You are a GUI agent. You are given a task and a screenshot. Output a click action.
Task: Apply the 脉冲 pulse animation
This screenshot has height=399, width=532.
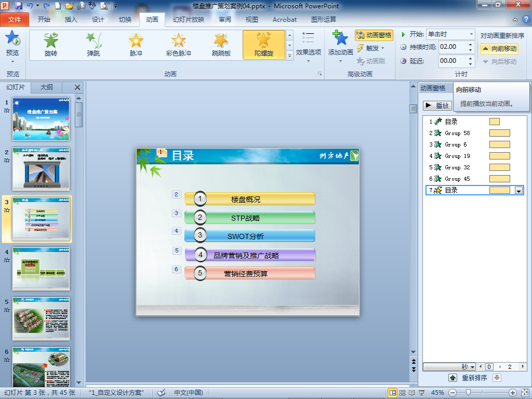(136, 45)
